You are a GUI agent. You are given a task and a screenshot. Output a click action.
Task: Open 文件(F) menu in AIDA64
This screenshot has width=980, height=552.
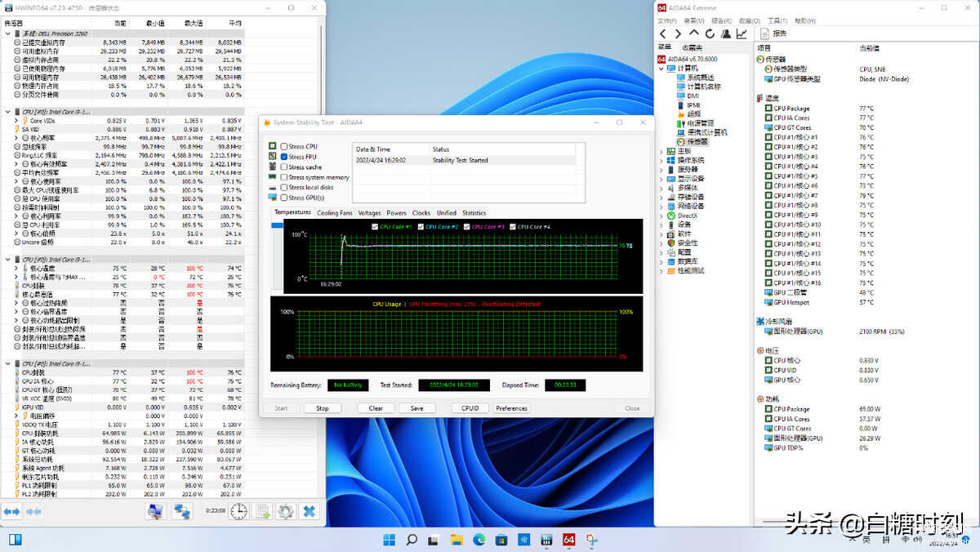[x=667, y=20]
